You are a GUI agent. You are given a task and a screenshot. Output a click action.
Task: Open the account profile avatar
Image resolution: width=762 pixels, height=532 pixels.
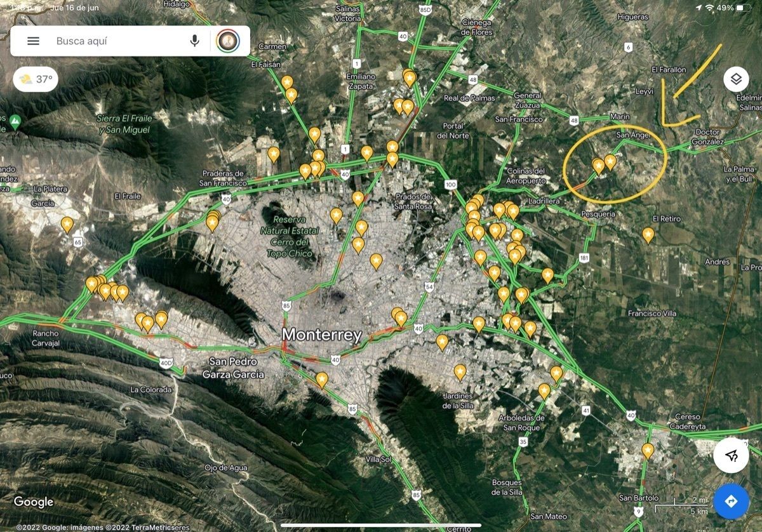pos(228,41)
